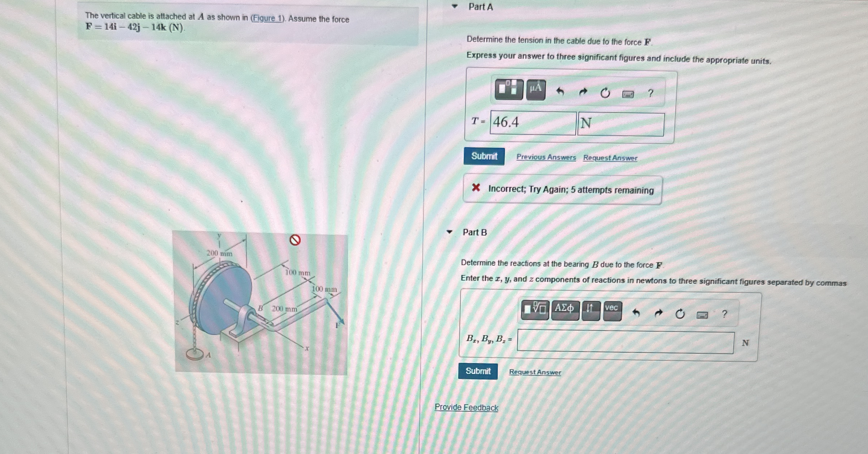Click the templates icon in Part A toolbar
The image size is (868, 454).
pos(509,89)
